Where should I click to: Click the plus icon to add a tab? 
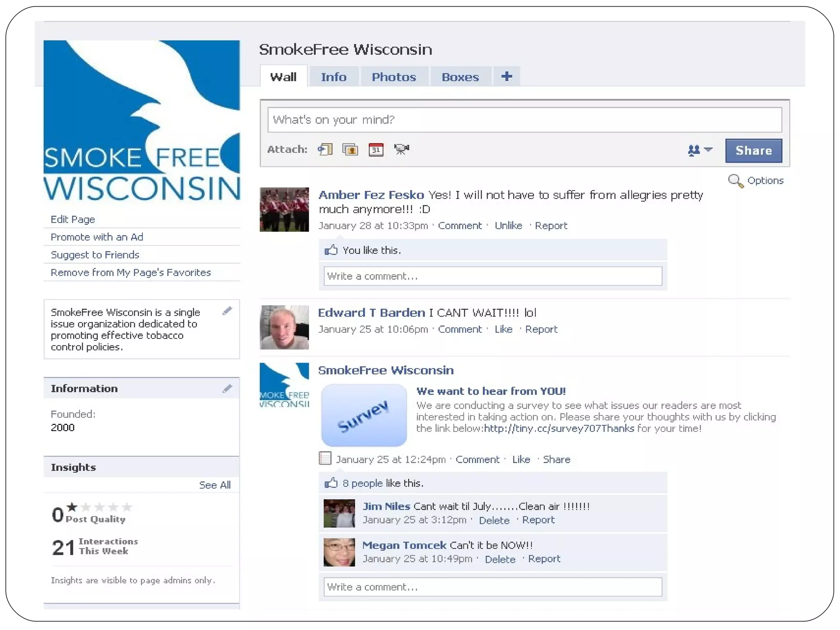coord(507,77)
